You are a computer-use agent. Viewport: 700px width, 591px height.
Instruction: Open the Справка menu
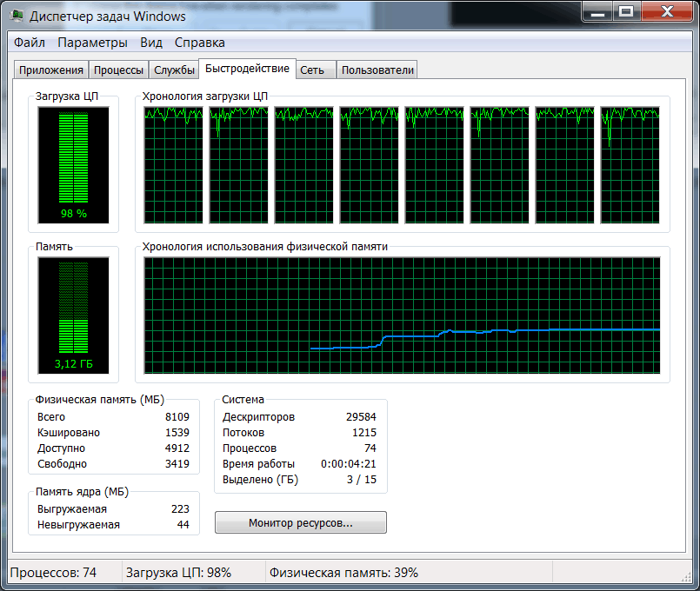[x=199, y=43]
